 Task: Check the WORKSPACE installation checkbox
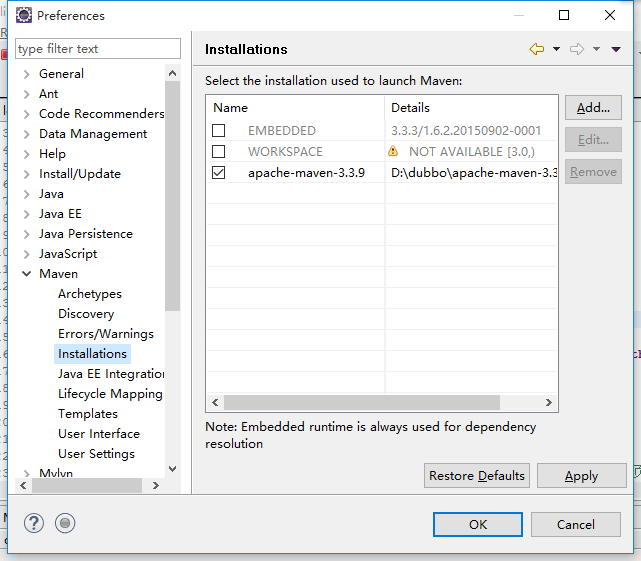click(219, 151)
